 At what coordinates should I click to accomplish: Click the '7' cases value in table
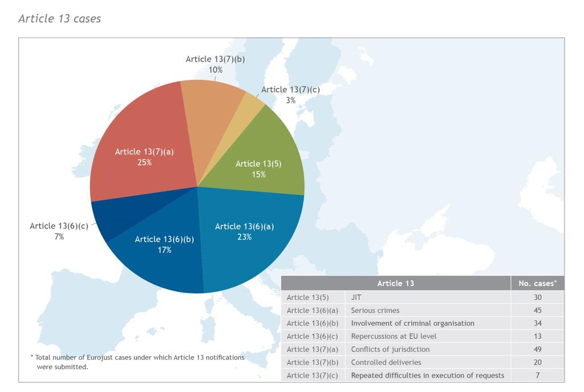pos(537,375)
